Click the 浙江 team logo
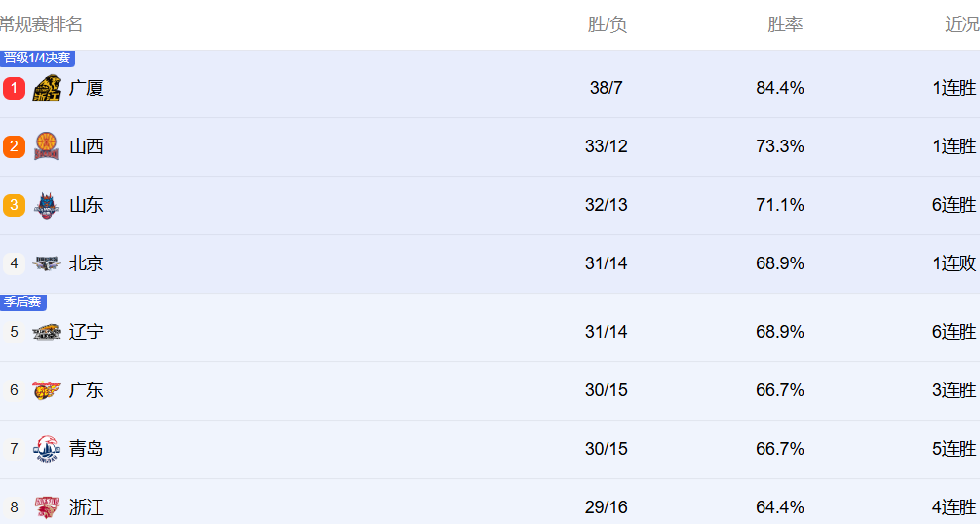This screenshot has height=524, width=980. point(47,507)
